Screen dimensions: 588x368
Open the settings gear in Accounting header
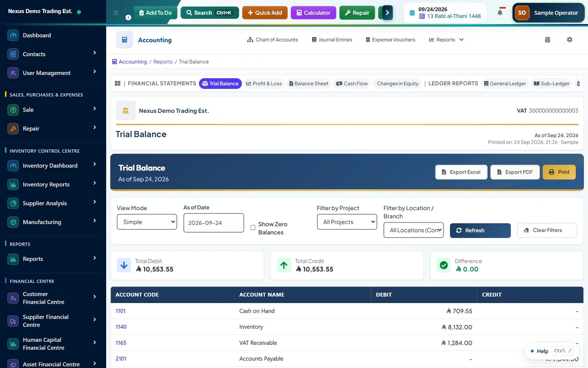pyautogui.click(x=570, y=40)
